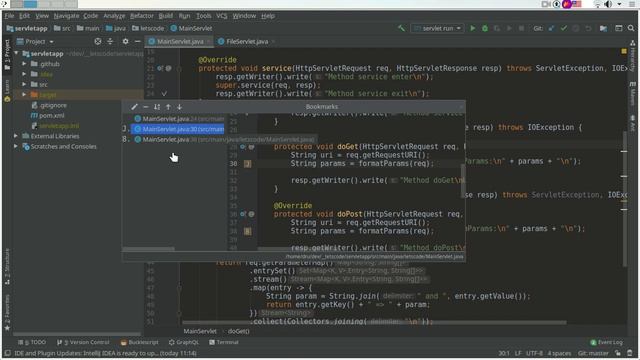Toggle the 1: Project tool window stripe
Screen dimensions: 640x360
point(7,55)
